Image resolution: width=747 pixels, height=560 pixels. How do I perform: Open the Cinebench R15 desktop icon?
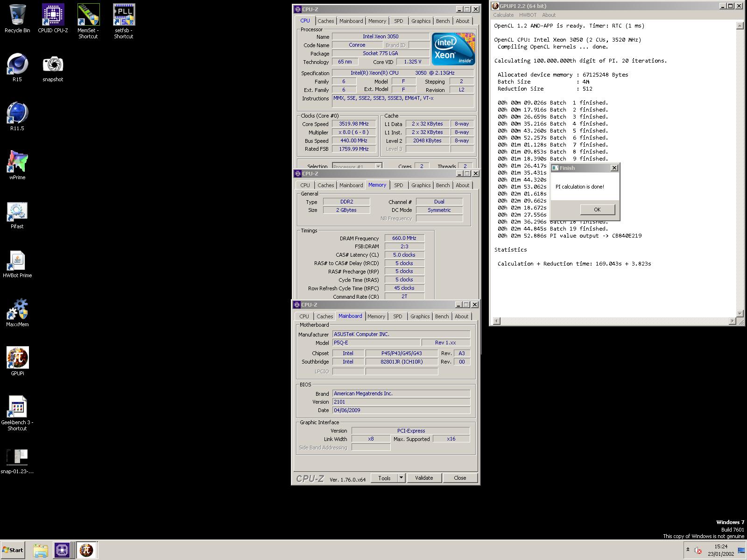(17, 64)
